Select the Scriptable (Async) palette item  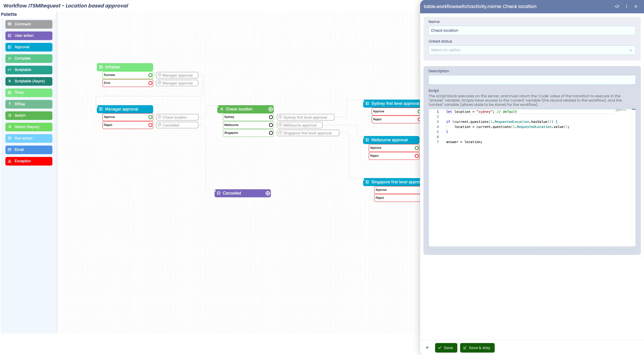click(x=29, y=81)
